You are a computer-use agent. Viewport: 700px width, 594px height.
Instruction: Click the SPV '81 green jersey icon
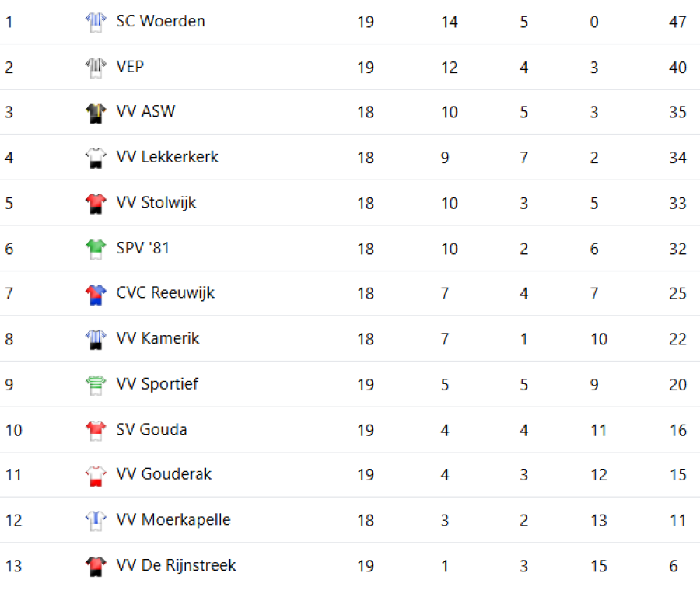click(x=95, y=249)
